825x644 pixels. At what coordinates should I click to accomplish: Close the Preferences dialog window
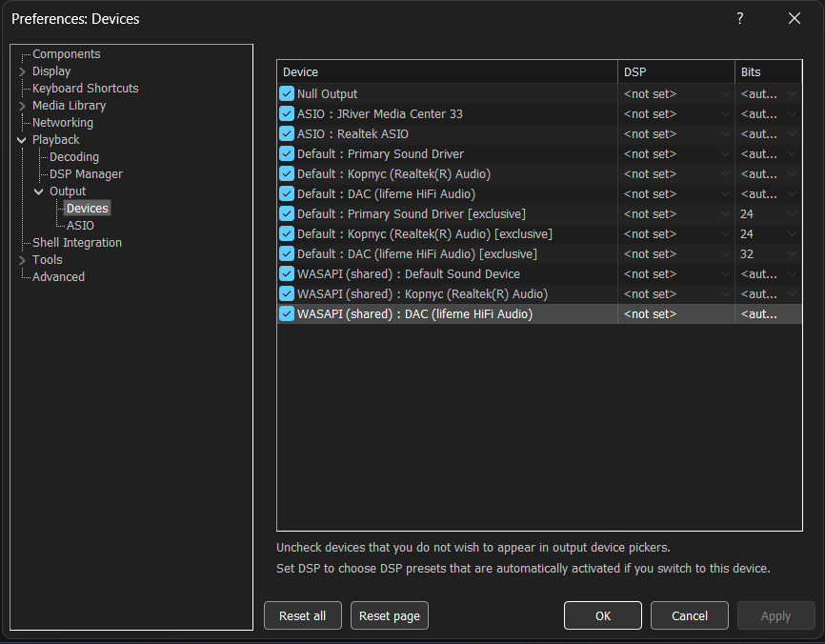click(795, 19)
